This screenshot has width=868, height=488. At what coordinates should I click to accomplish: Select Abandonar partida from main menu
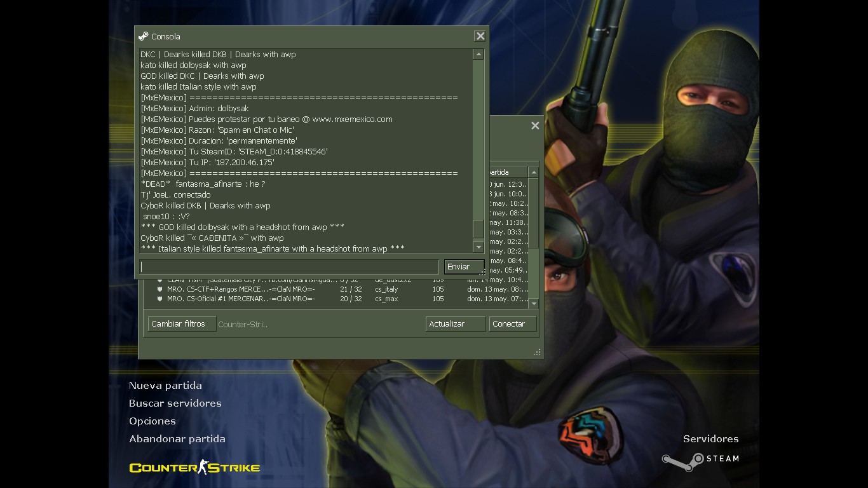[177, 439]
